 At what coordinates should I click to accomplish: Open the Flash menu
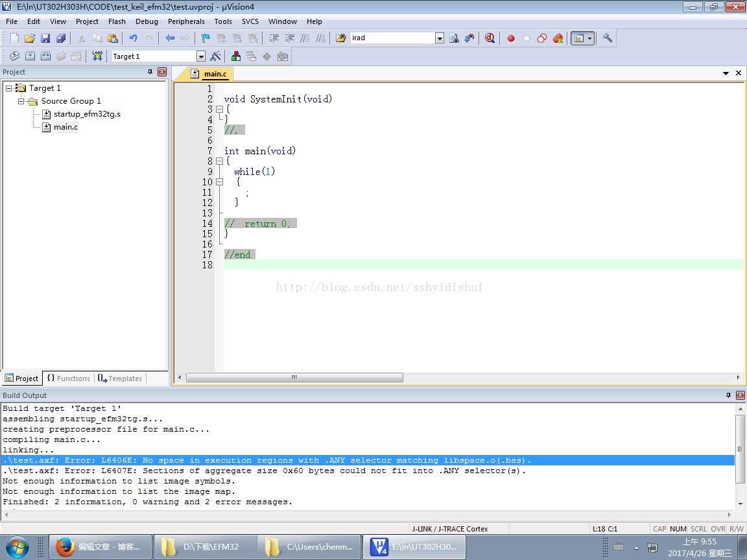pos(117,21)
